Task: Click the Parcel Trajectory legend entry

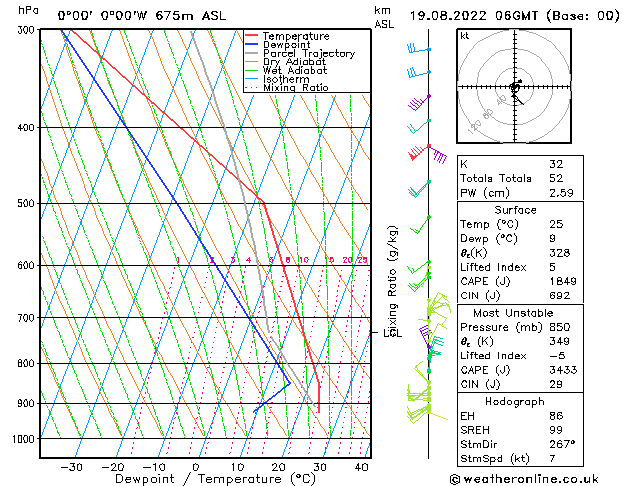Action: pos(300,53)
